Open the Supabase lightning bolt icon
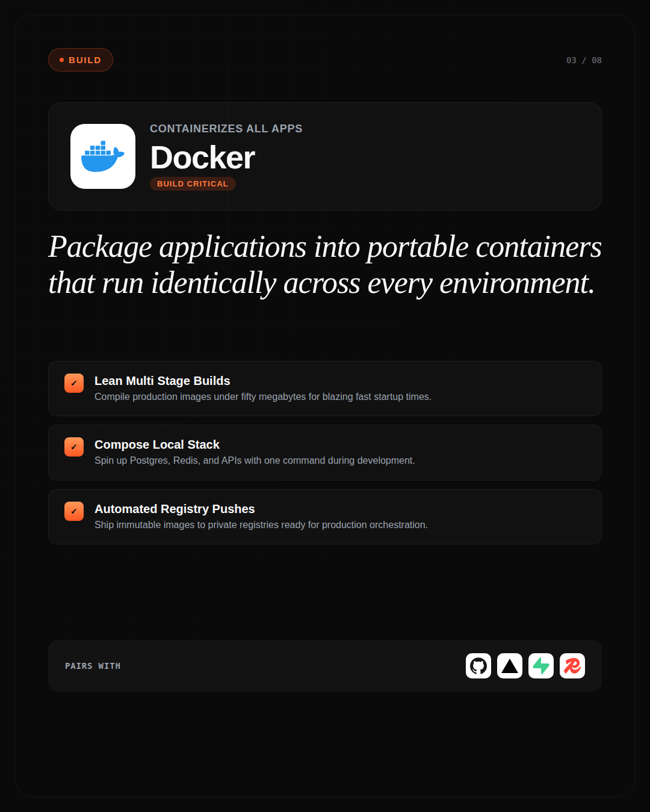650x812 pixels. 541,666
